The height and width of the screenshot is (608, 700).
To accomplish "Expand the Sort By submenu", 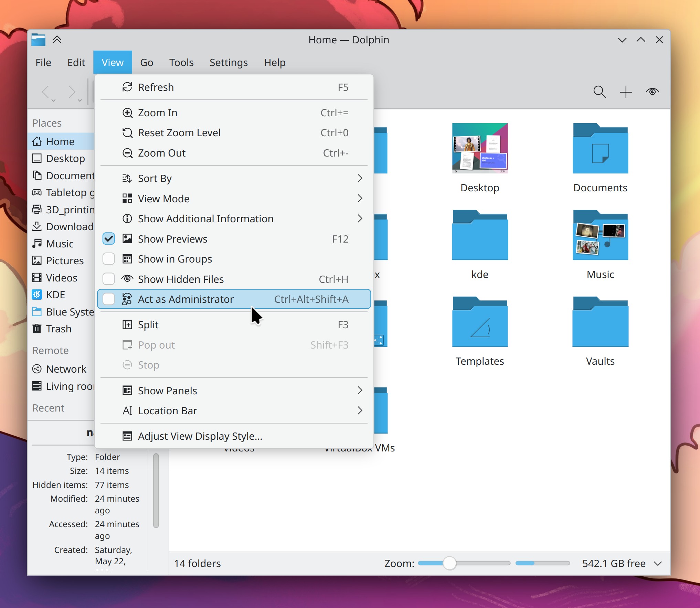I will [155, 178].
